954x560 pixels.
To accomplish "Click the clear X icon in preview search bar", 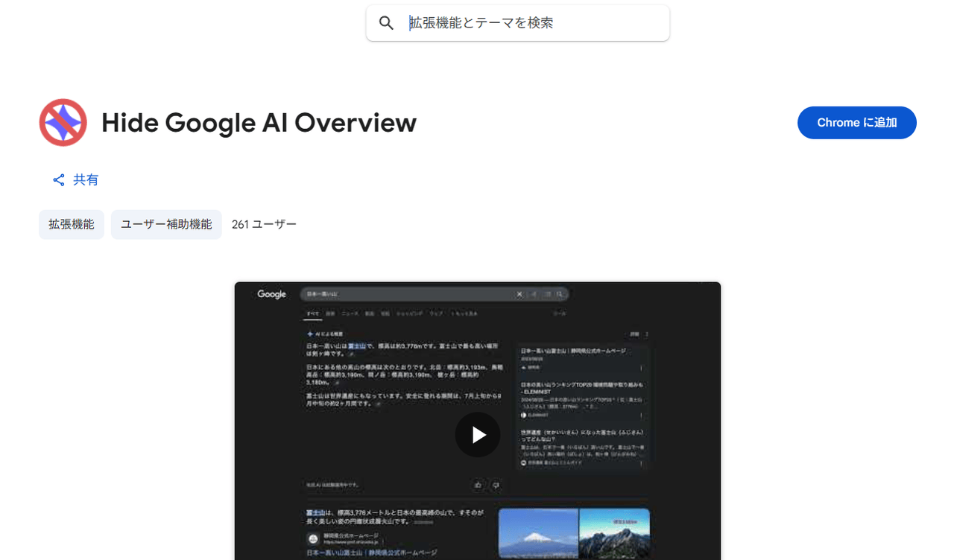I will pyautogui.click(x=519, y=294).
